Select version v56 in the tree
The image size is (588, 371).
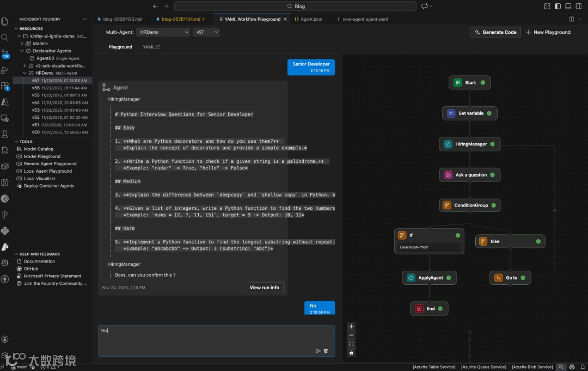tap(52, 88)
